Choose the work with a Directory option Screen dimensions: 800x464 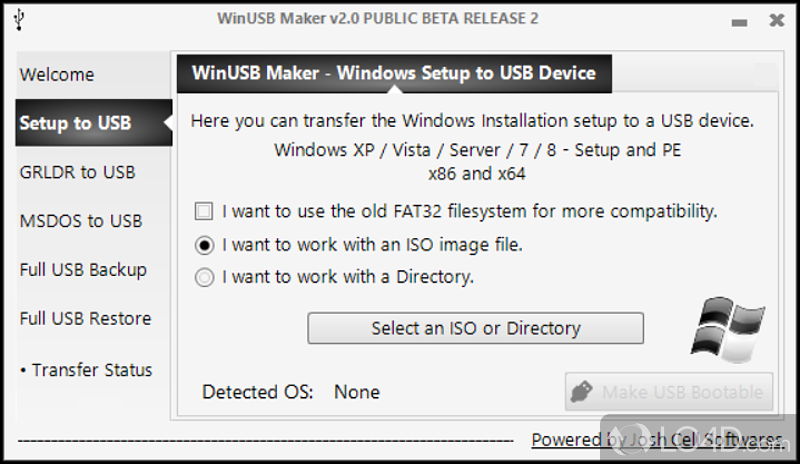pos(204,277)
